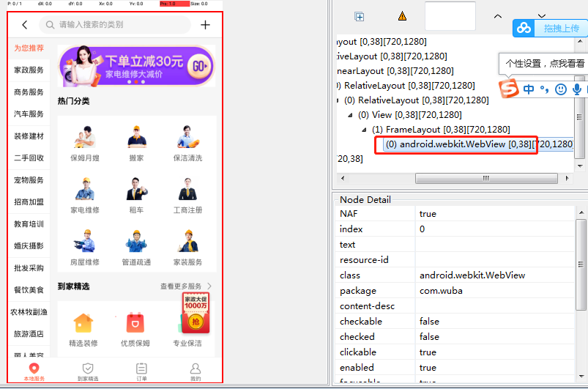Toggle the NAF nodes warning icon
588x389 pixels.
click(403, 16)
